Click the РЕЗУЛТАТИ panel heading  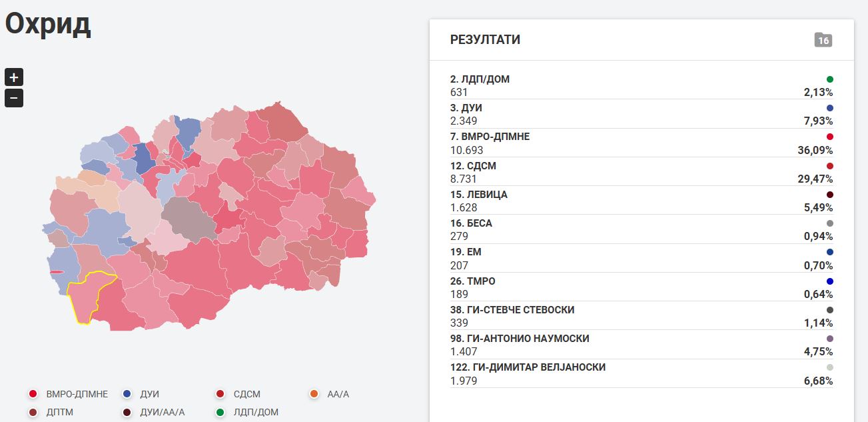point(485,40)
